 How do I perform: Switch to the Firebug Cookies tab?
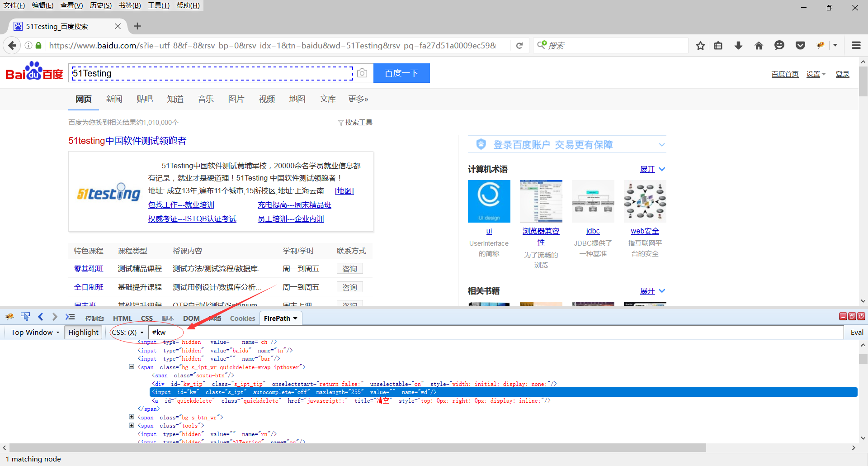(x=242, y=319)
